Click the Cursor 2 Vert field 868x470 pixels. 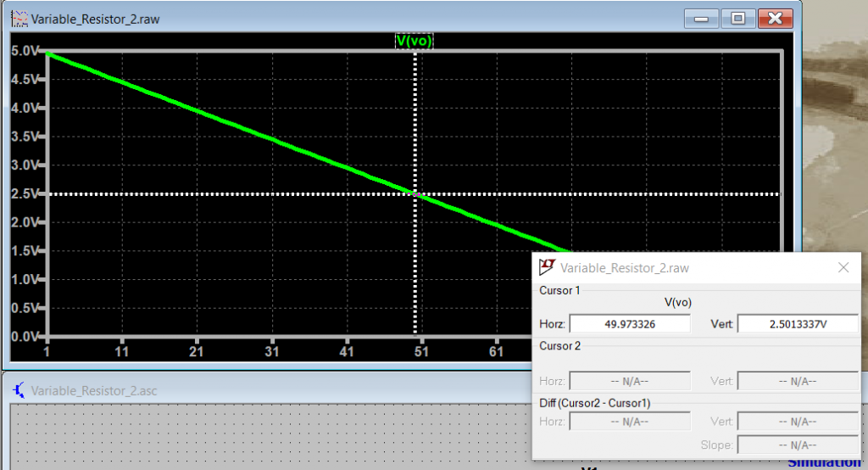pyautogui.click(x=798, y=382)
